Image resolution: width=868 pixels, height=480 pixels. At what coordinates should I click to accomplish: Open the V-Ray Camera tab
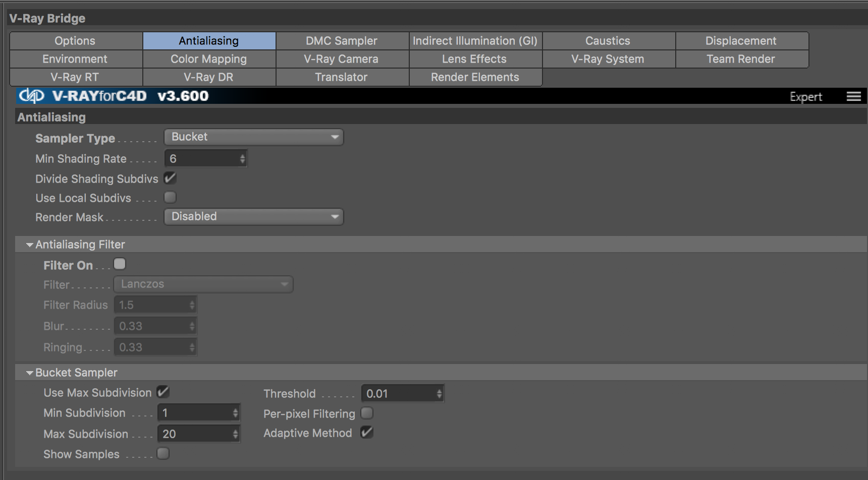342,59
